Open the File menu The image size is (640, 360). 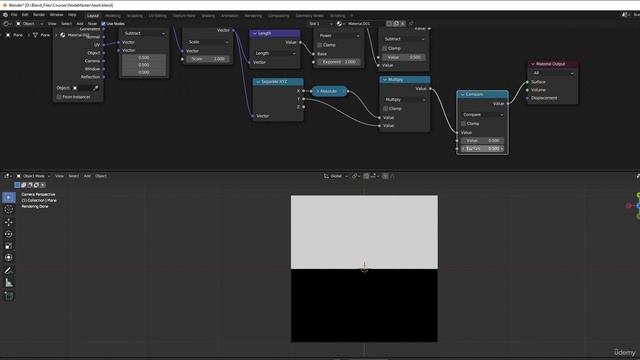tap(14, 15)
